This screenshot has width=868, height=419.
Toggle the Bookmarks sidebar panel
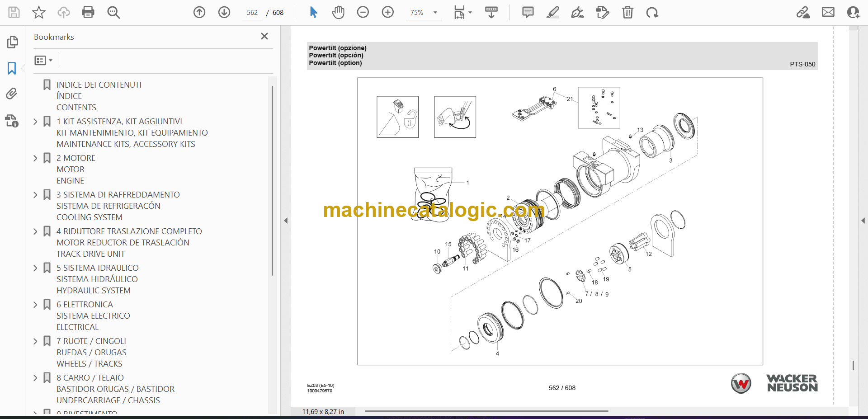12,68
